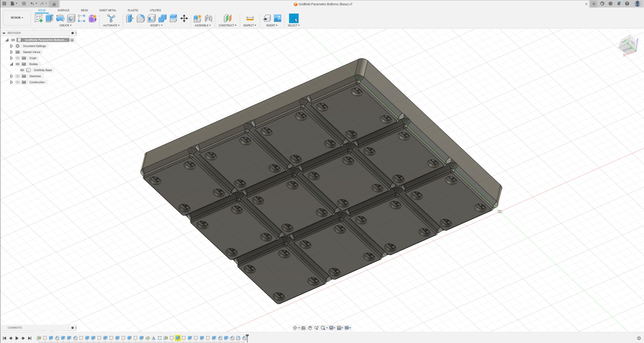Toggle visibility of the Gridfinity Base body
The height and width of the screenshot is (343, 644).
pyautogui.click(x=22, y=70)
